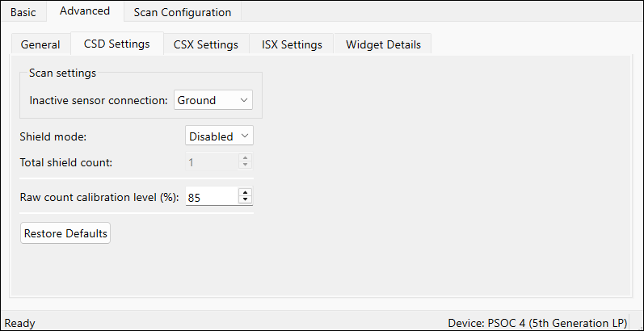
Task: Click the Total shield count up arrow
Action: click(245, 158)
